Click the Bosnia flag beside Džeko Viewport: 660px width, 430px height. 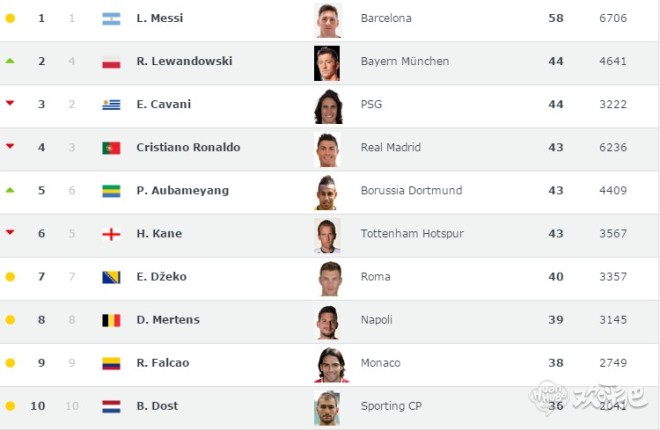(x=111, y=277)
